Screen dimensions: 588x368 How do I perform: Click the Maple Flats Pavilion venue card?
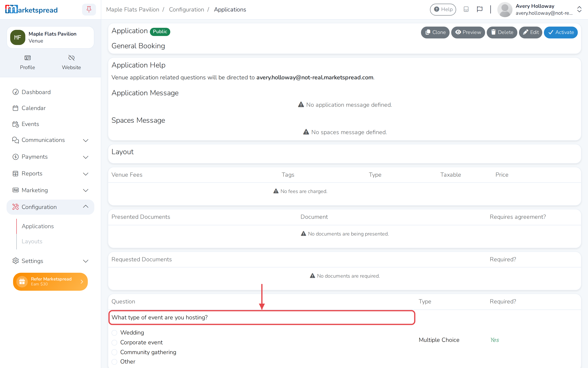point(50,37)
